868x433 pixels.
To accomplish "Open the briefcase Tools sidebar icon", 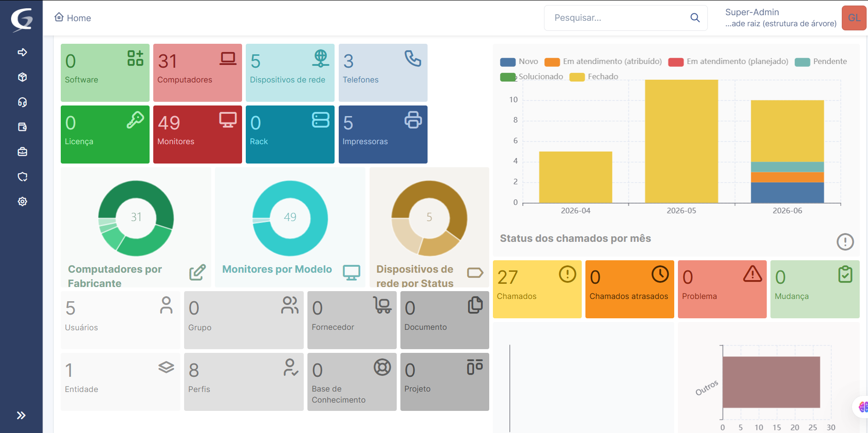I will pyautogui.click(x=22, y=152).
